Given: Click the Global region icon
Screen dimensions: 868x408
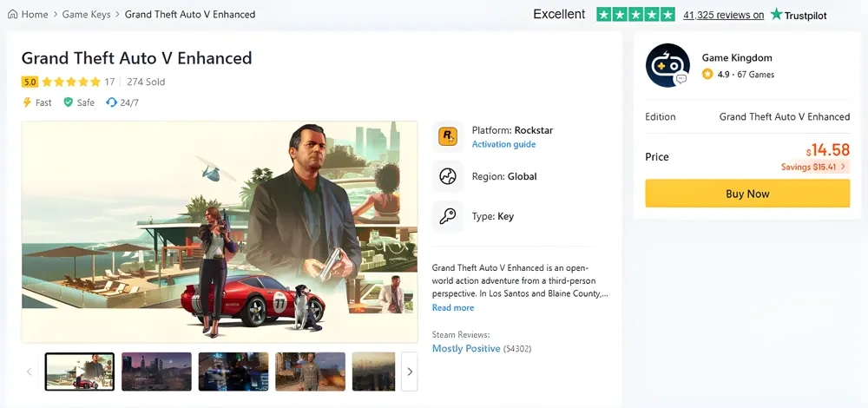Looking at the screenshot, I should click(x=448, y=176).
